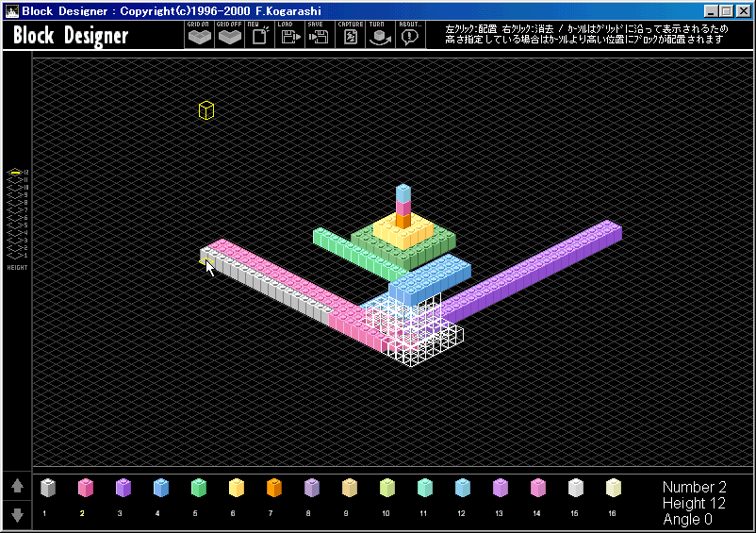The height and width of the screenshot is (533, 756).
Task: Close the Block Designer window
Action: coord(744,10)
